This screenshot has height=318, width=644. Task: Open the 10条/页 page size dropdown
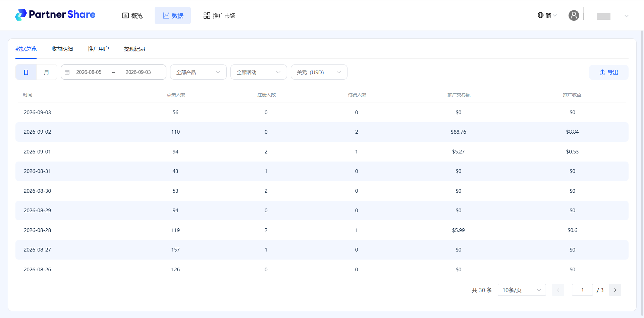pos(522,290)
